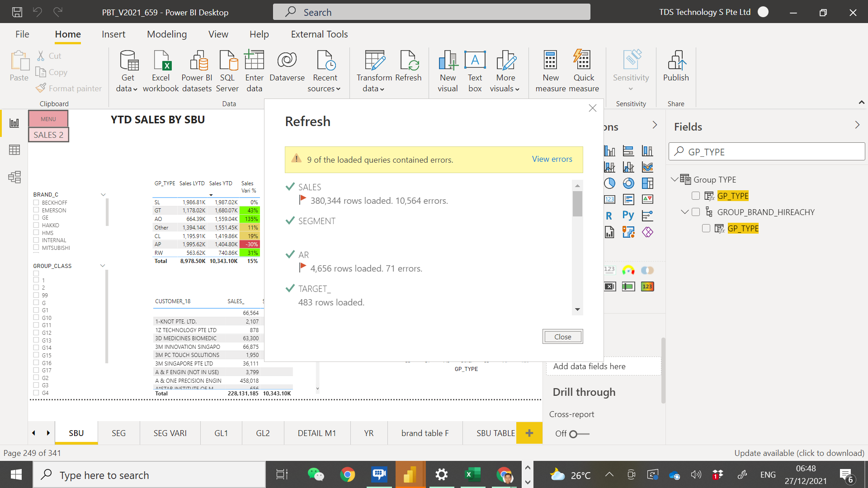Image resolution: width=868 pixels, height=488 pixels.
Task: Go to the DETAIL M1 page tab
Action: tap(317, 433)
